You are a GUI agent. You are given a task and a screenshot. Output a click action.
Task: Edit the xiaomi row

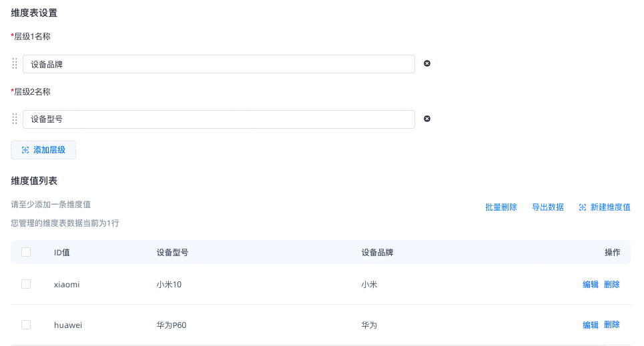click(591, 285)
